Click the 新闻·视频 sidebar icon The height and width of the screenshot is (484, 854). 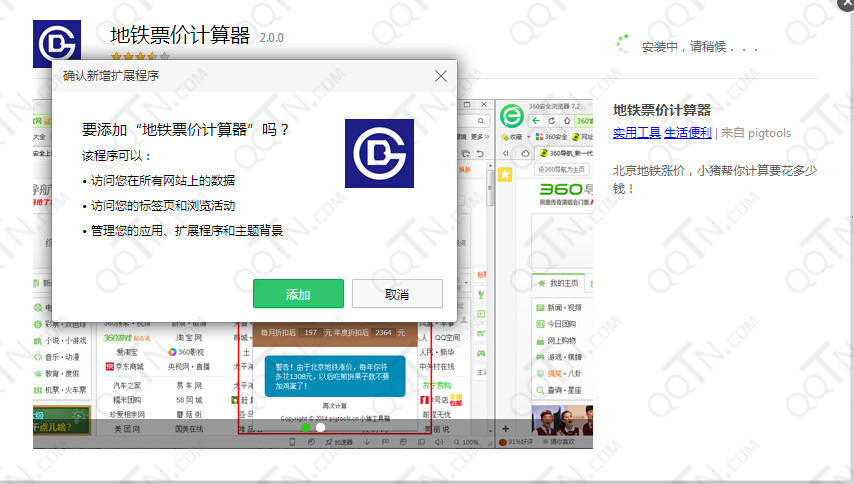(x=541, y=308)
